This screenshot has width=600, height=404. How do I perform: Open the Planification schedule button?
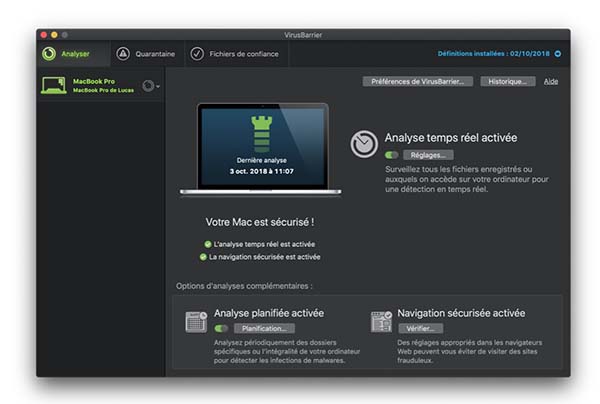(x=264, y=328)
